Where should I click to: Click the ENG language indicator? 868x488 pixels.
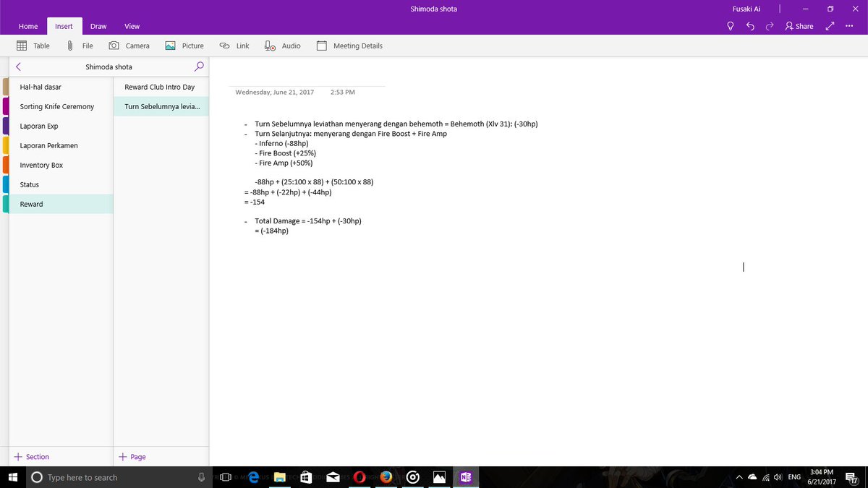pos(794,477)
